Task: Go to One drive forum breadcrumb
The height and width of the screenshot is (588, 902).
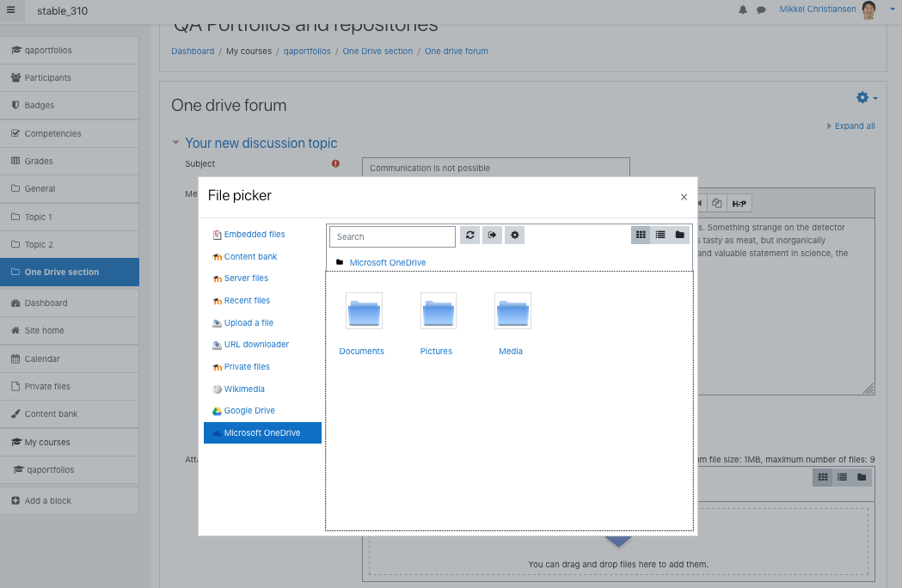Action: 457,52
